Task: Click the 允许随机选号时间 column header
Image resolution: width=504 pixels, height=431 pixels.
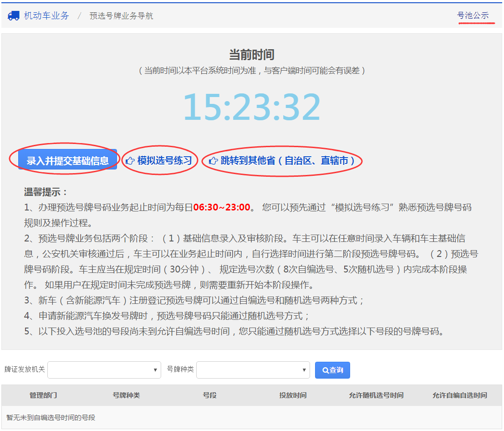Action: click(376, 395)
